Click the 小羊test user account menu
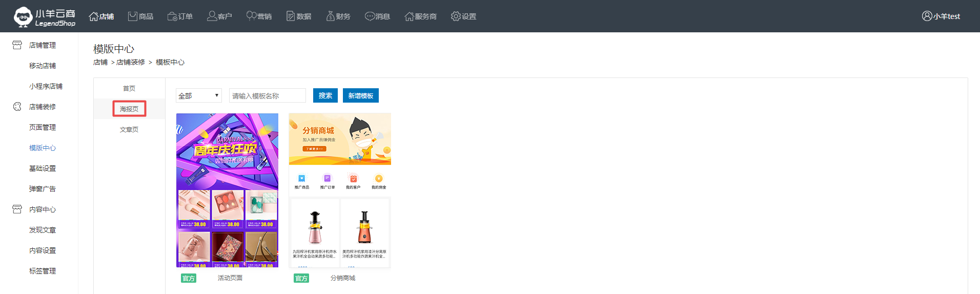The image size is (980, 294). tap(941, 16)
